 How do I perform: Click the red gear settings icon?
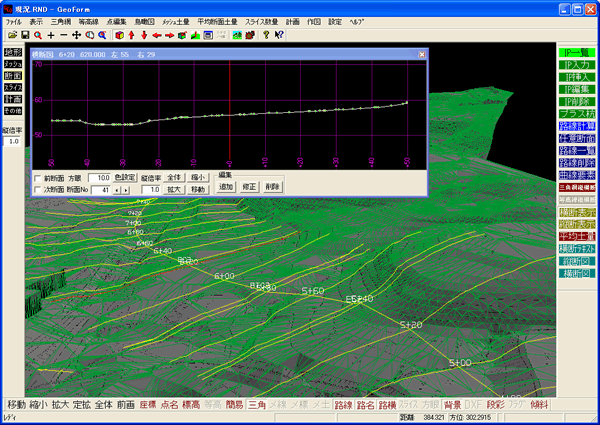point(250,35)
